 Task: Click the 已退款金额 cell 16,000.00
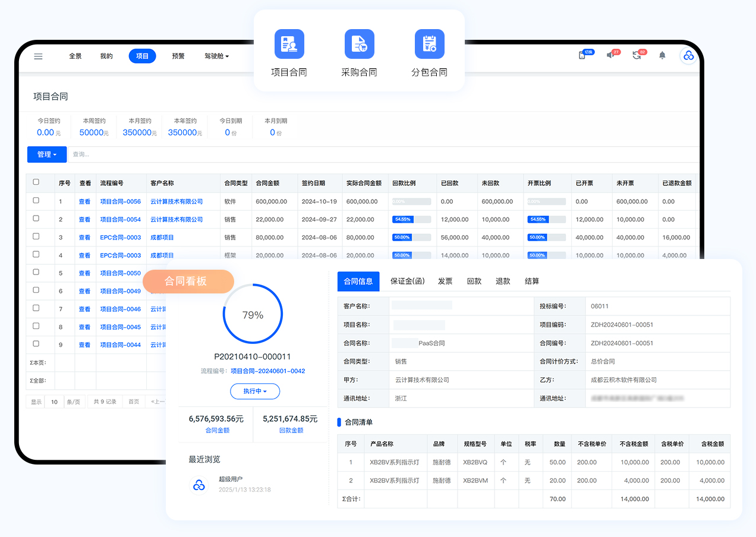pyautogui.click(x=676, y=238)
